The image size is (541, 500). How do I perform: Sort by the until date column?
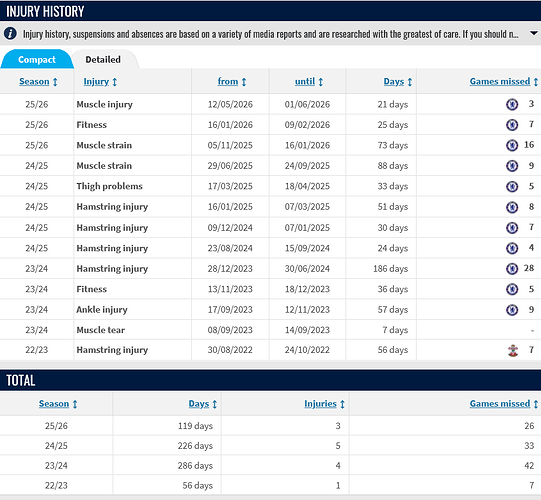309,81
